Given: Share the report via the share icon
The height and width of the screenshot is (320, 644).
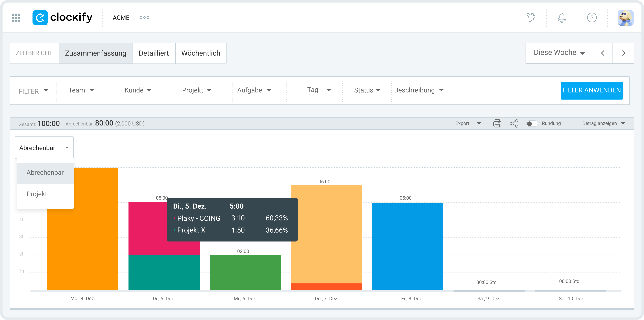Looking at the screenshot, I should click(514, 123).
